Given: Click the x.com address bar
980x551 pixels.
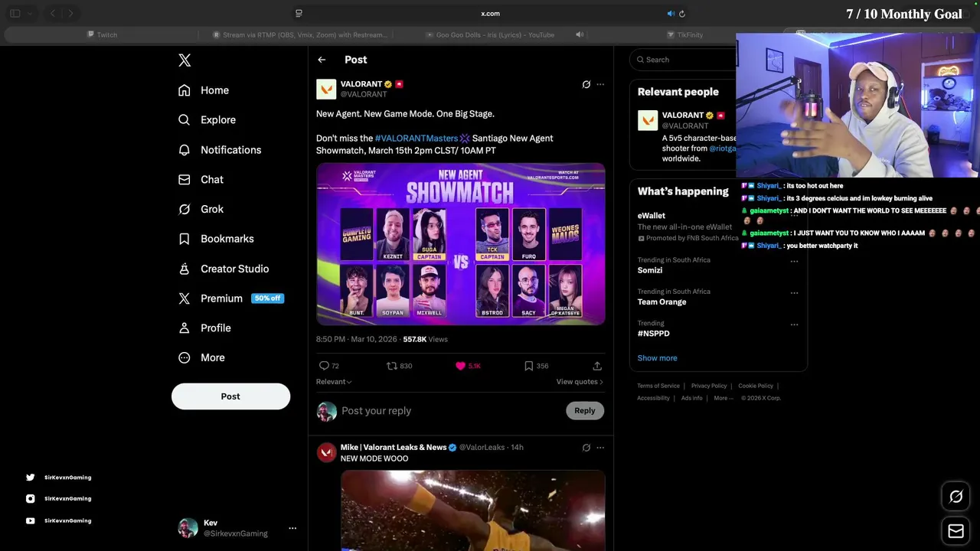Looking at the screenshot, I should point(490,13).
